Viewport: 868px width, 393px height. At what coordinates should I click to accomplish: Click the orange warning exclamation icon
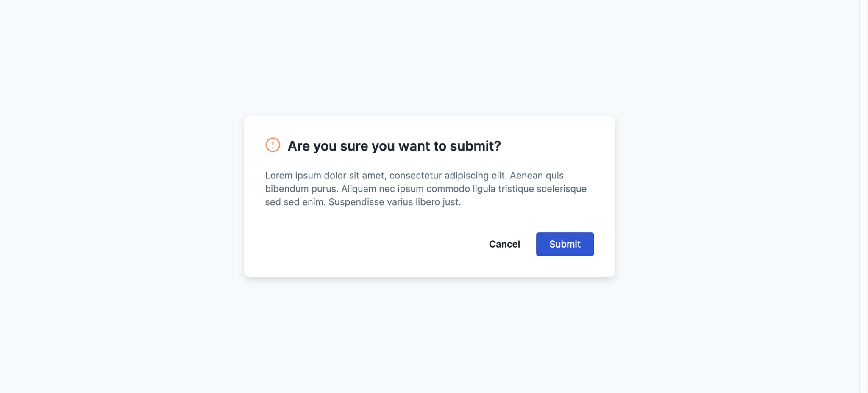pyautogui.click(x=273, y=145)
